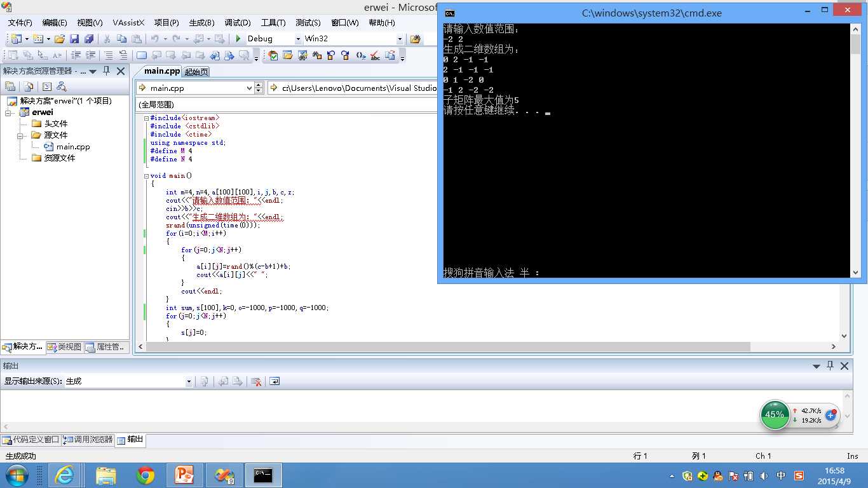Collapse the 源文件 folder node
The width and height of the screenshot is (868, 488).
point(20,135)
